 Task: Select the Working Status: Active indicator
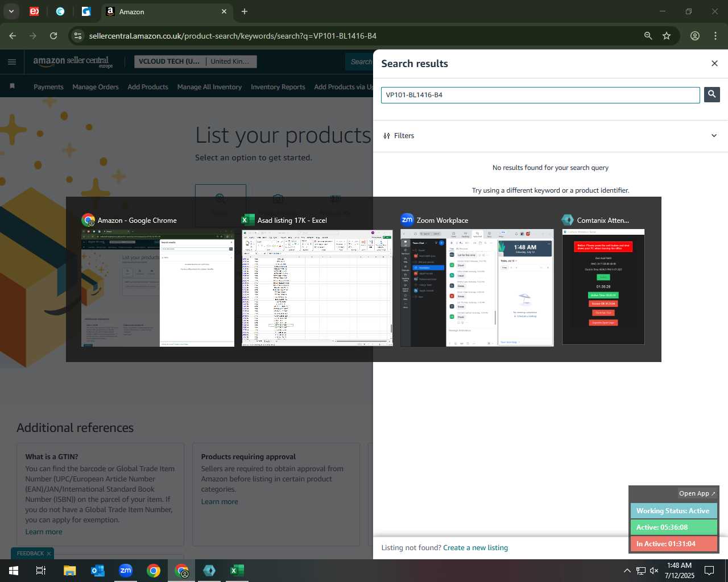(x=674, y=511)
